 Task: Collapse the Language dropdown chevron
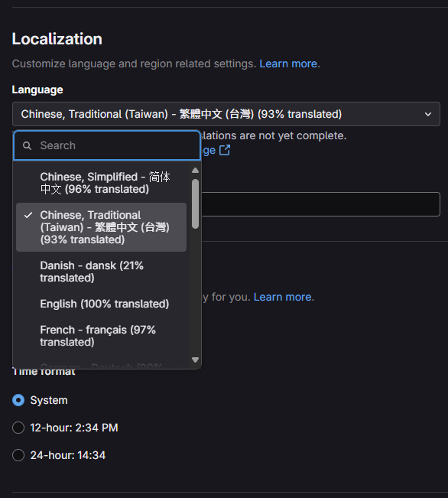coord(428,114)
